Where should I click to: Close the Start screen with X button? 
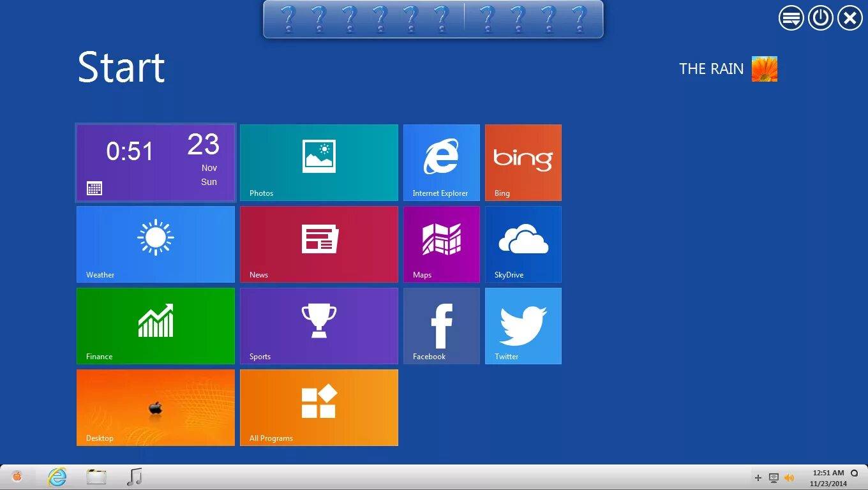pyautogui.click(x=850, y=18)
